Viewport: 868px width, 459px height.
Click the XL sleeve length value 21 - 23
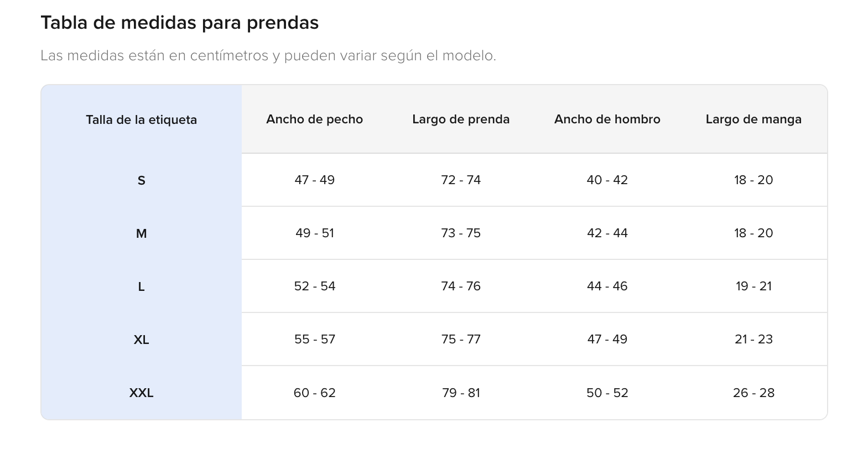(753, 340)
